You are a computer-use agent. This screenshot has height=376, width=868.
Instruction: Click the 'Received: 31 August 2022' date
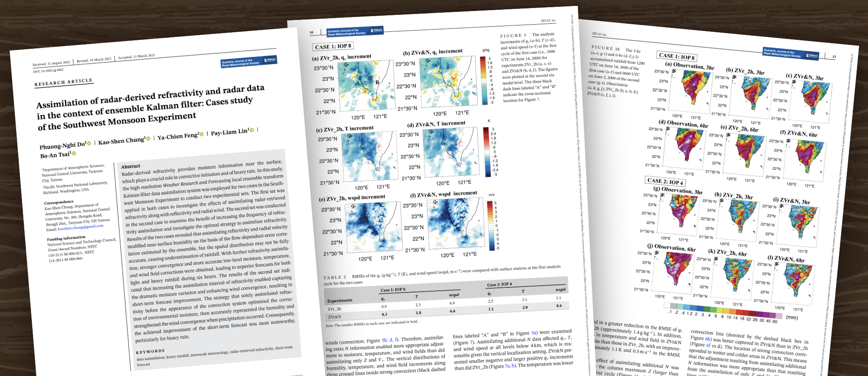[51, 63]
